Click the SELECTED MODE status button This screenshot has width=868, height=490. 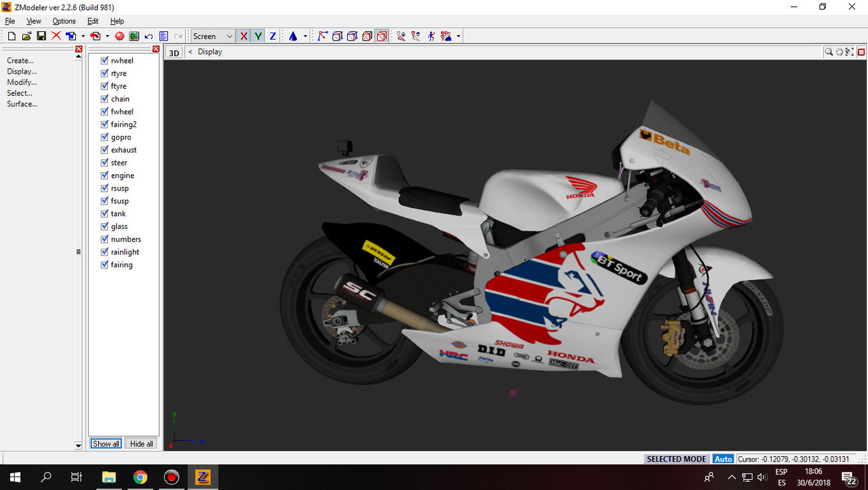(676, 459)
